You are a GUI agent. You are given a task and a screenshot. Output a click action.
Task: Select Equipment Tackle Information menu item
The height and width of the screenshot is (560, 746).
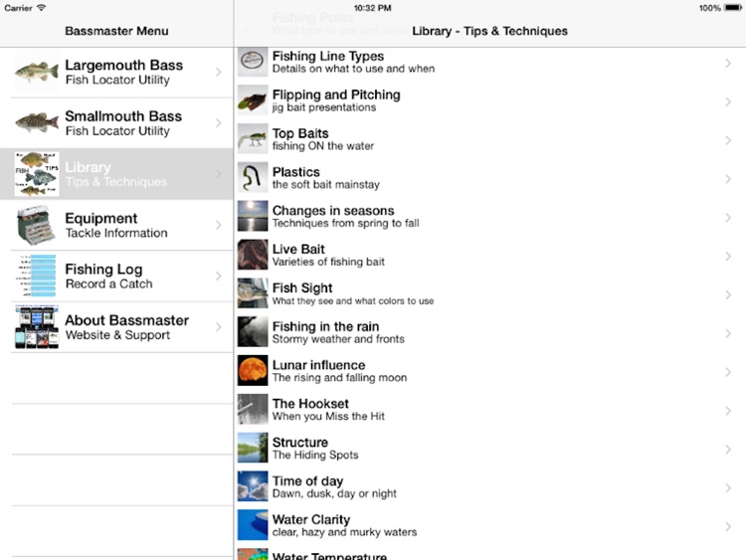coord(116,225)
